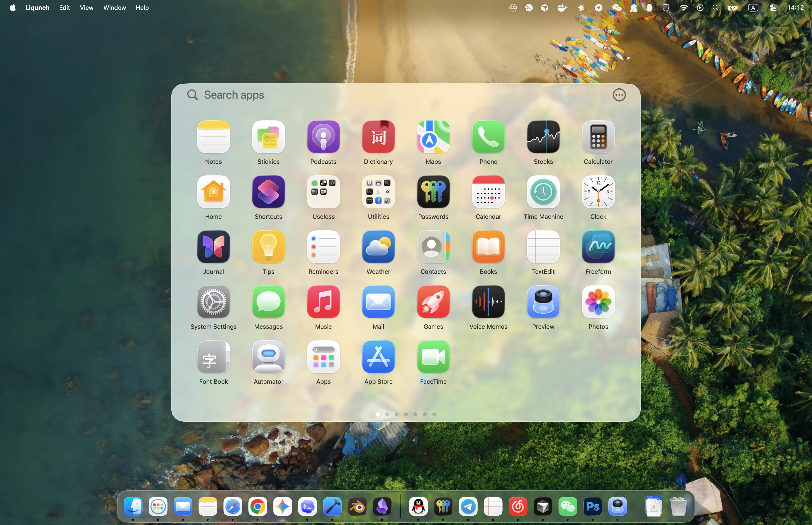This screenshot has width=812, height=525.
Task: Open the Help menu
Action: pos(142,8)
